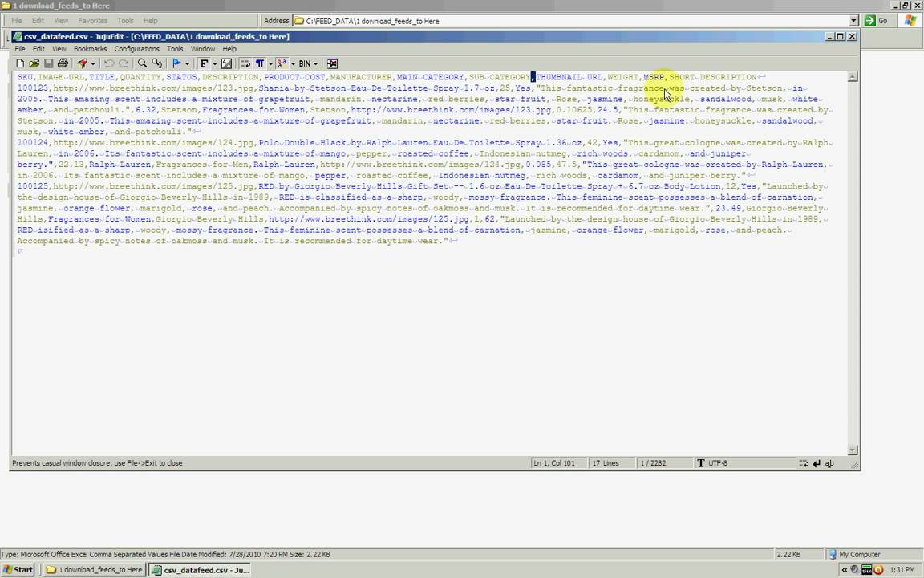The width and height of the screenshot is (924, 578).
Task: Open font settings with F icon
Action: point(204,63)
